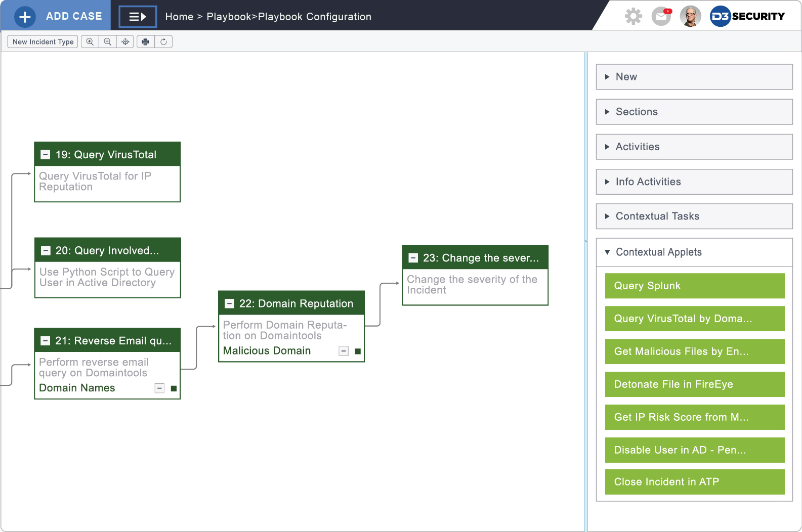Collapse node 21 Reverse Email query
The height and width of the screenshot is (532, 802).
click(x=46, y=341)
